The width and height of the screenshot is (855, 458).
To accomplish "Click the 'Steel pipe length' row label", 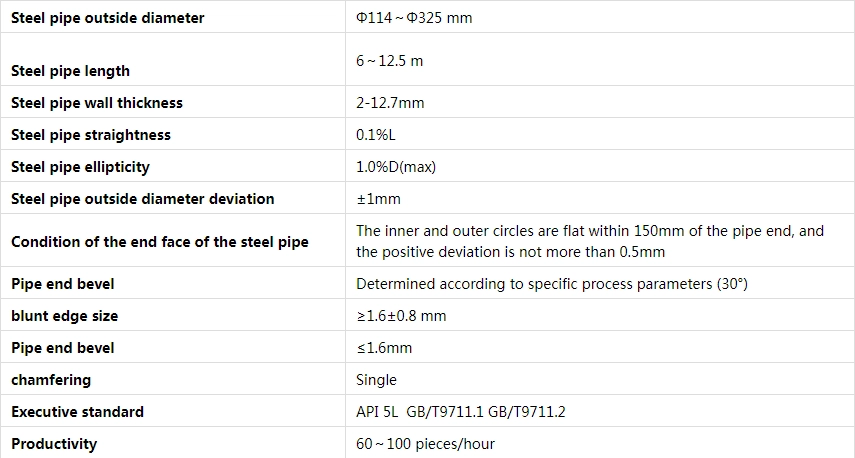I will (70, 71).
